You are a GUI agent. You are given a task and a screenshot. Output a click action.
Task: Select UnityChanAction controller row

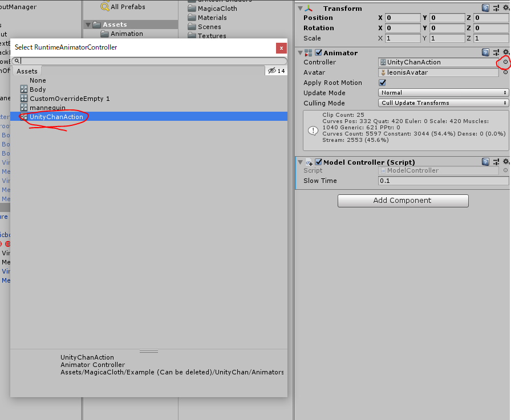(x=149, y=117)
